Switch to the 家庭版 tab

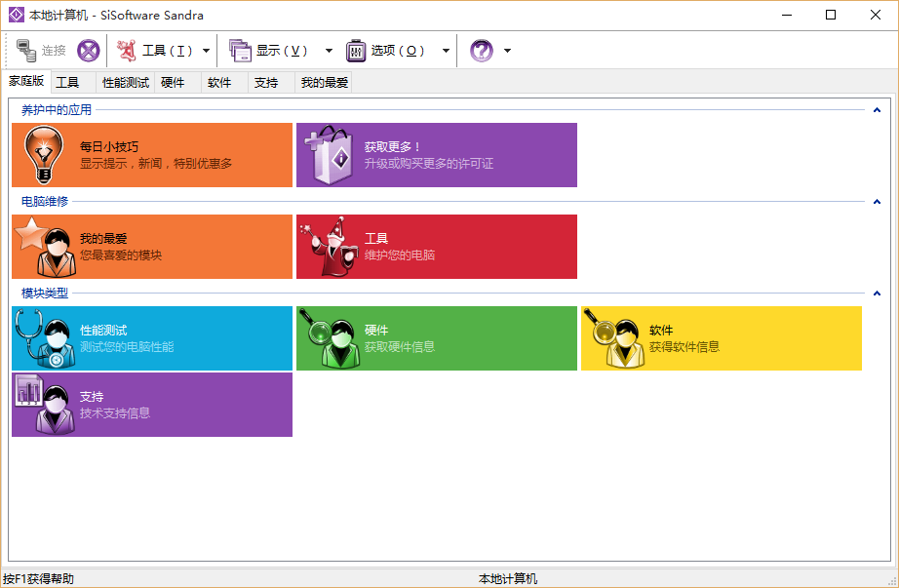point(25,81)
